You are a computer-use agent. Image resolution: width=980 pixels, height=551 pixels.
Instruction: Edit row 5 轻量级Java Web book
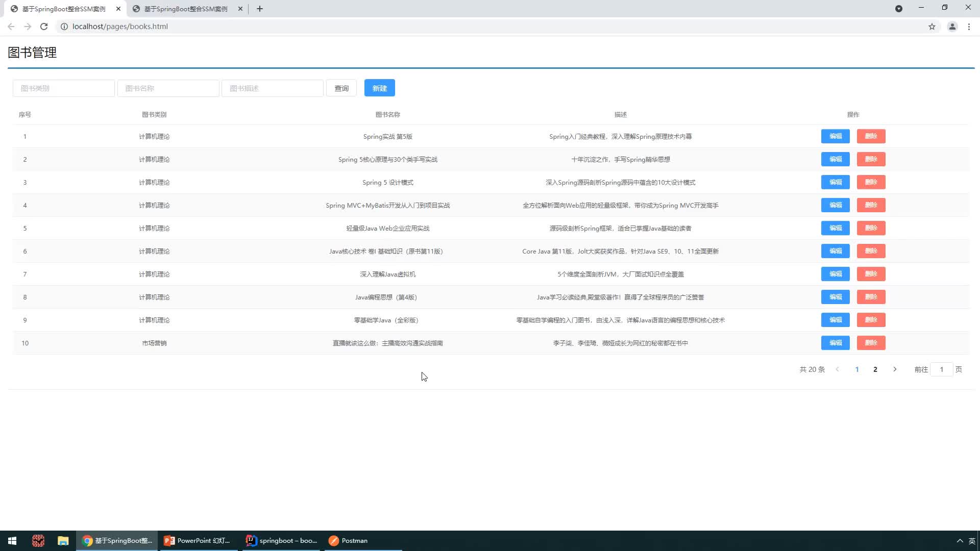[x=836, y=228]
